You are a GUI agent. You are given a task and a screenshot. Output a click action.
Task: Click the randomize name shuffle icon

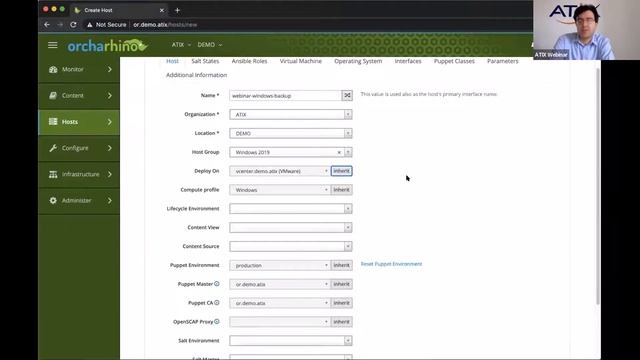point(347,96)
